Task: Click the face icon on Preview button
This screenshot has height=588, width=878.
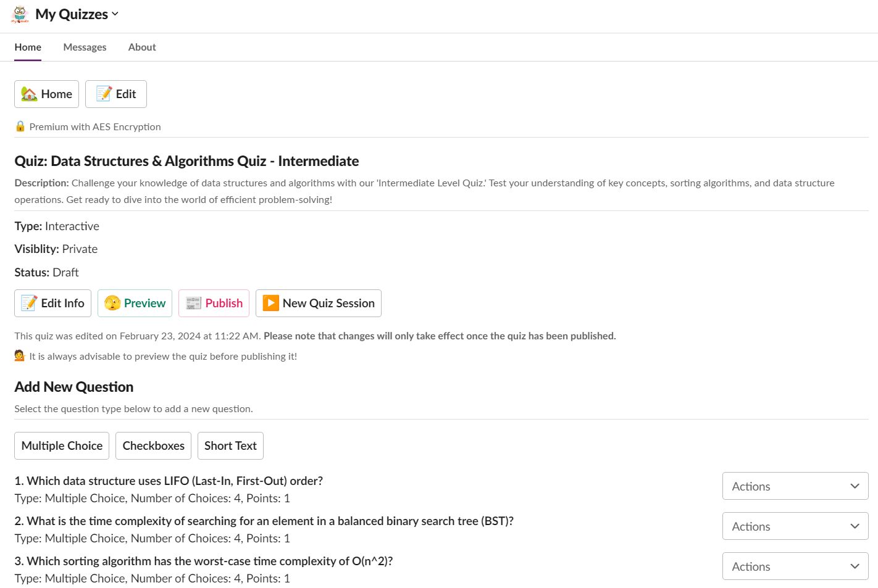Action: pos(112,303)
